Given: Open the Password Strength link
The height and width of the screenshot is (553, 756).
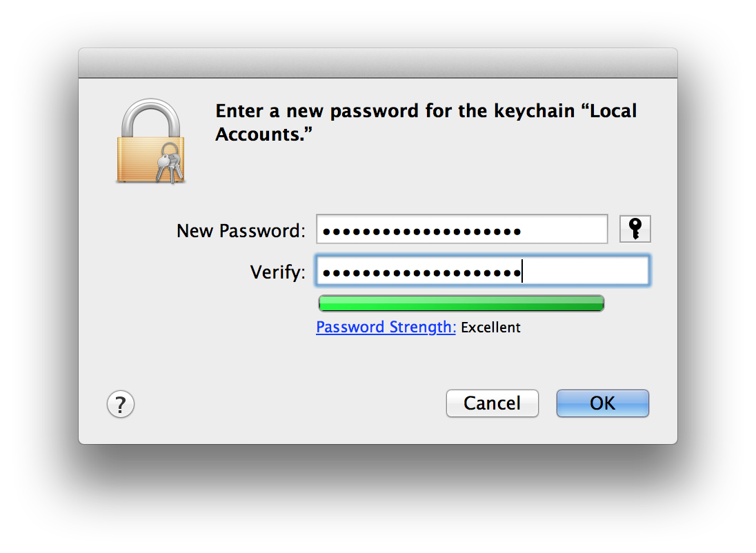Looking at the screenshot, I should [386, 328].
